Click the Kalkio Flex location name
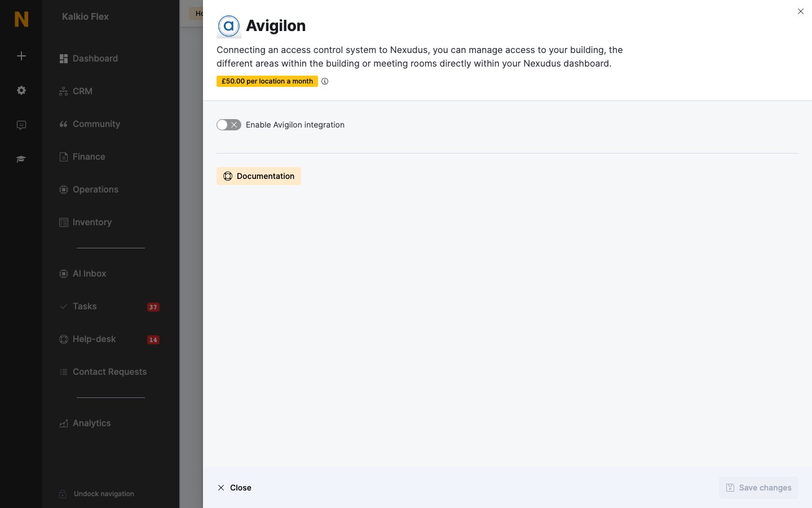 point(85,17)
